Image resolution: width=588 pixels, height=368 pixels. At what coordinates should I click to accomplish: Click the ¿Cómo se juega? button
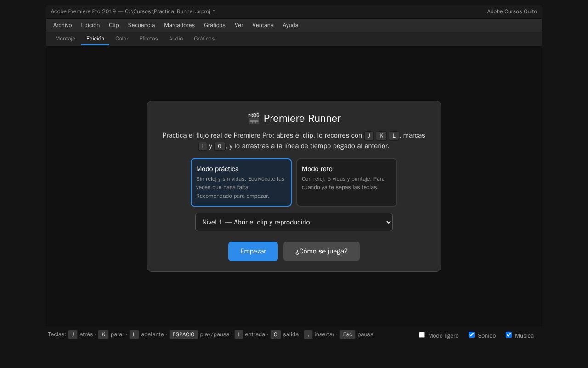322,251
